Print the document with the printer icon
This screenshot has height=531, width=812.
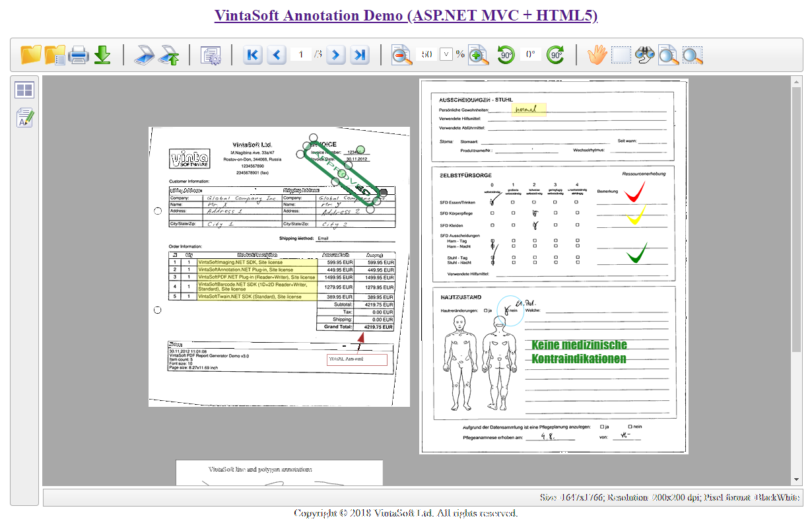coord(79,54)
